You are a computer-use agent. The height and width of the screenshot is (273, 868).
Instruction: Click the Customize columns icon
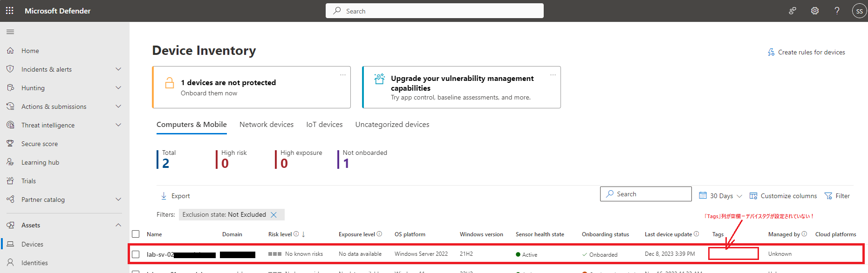click(753, 196)
